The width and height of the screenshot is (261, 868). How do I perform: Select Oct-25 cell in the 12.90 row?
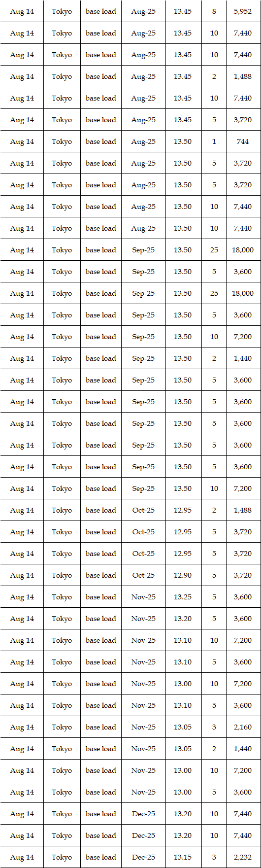point(143,575)
